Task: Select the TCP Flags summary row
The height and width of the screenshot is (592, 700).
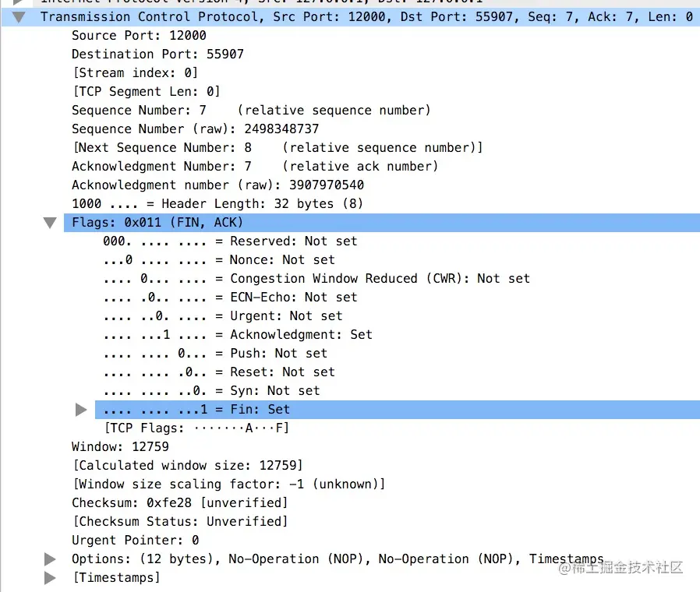Action: tap(195, 428)
